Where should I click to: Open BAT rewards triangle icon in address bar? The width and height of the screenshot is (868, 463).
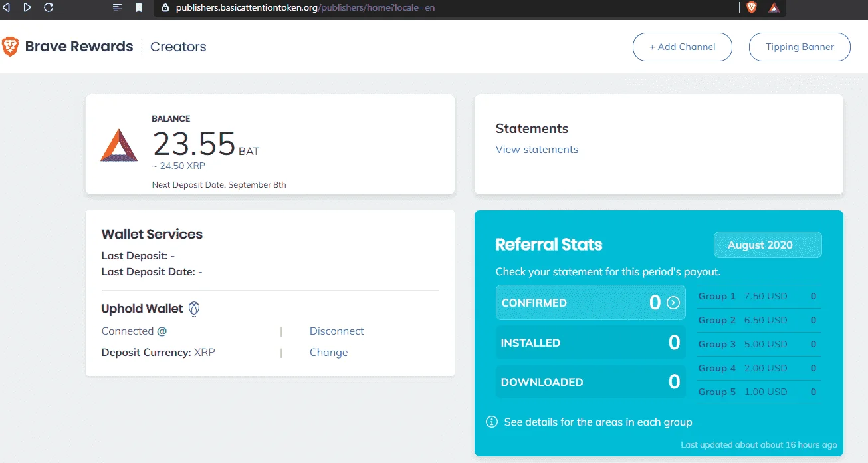tap(774, 7)
